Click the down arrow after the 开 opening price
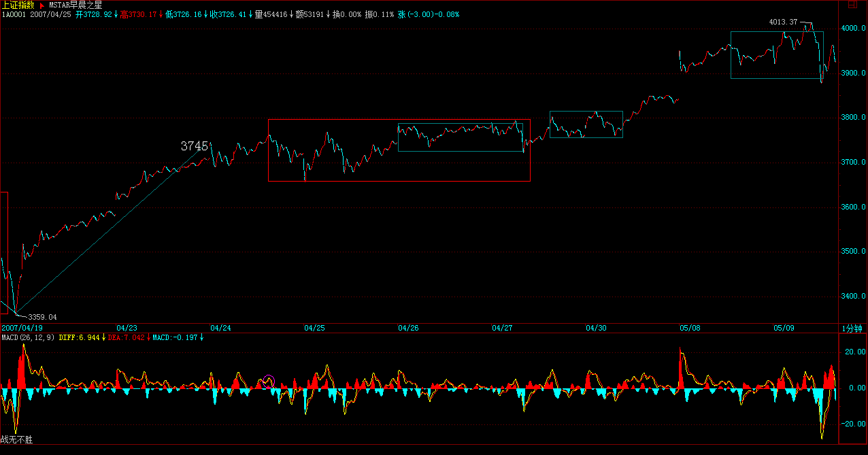This screenshot has width=868, height=455. click(x=116, y=14)
